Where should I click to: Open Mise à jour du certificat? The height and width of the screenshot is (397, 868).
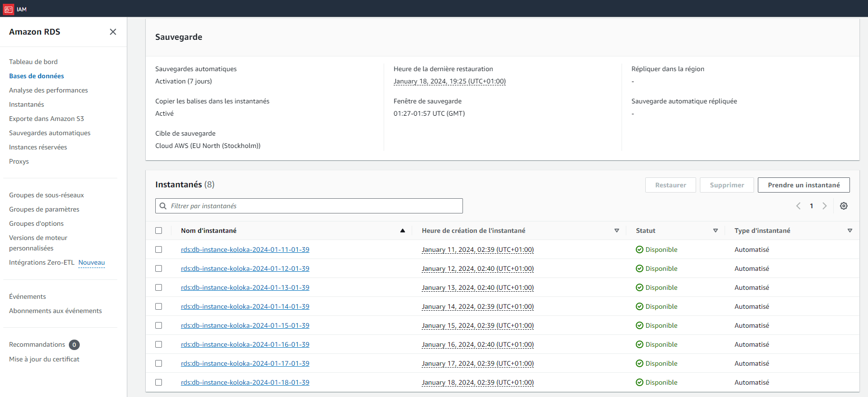click(x=44, y=359)
